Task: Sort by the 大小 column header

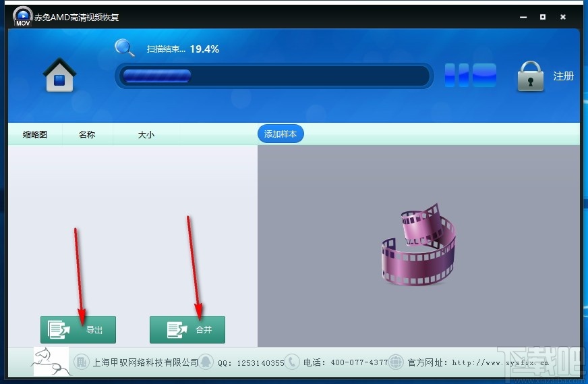Action: click(x=146, y=134)
